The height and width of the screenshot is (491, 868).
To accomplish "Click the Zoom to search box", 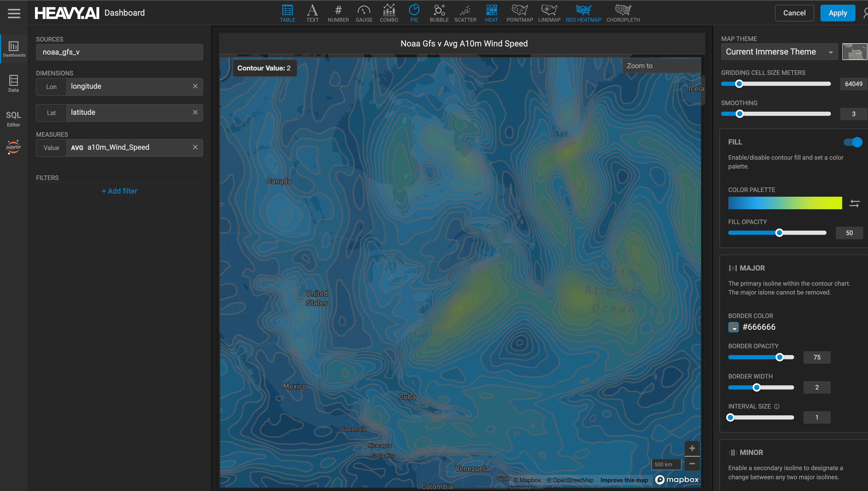I will coord(661,66).
